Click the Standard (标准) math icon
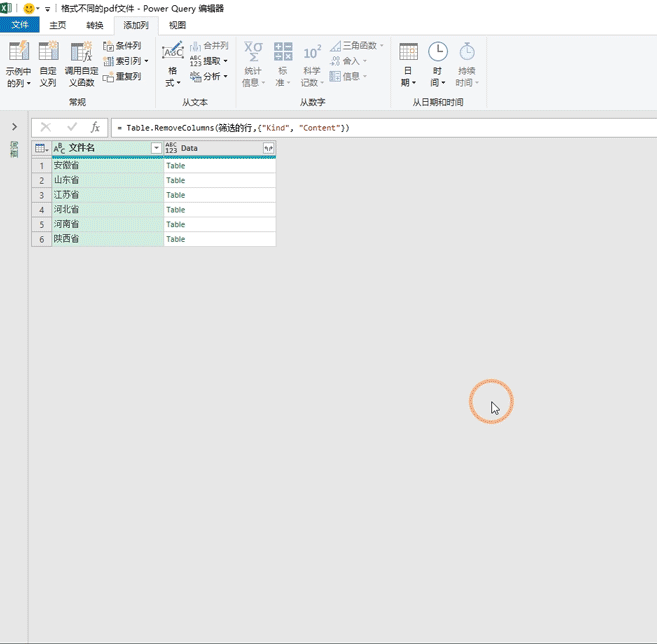The height and width of the screenshot is (644, 657). tap(283, 52)
